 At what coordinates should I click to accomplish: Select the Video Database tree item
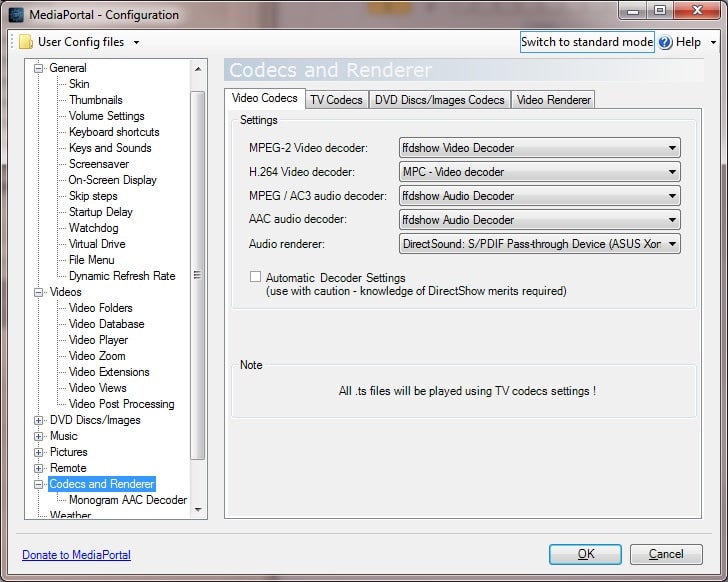tap(107, 324)
